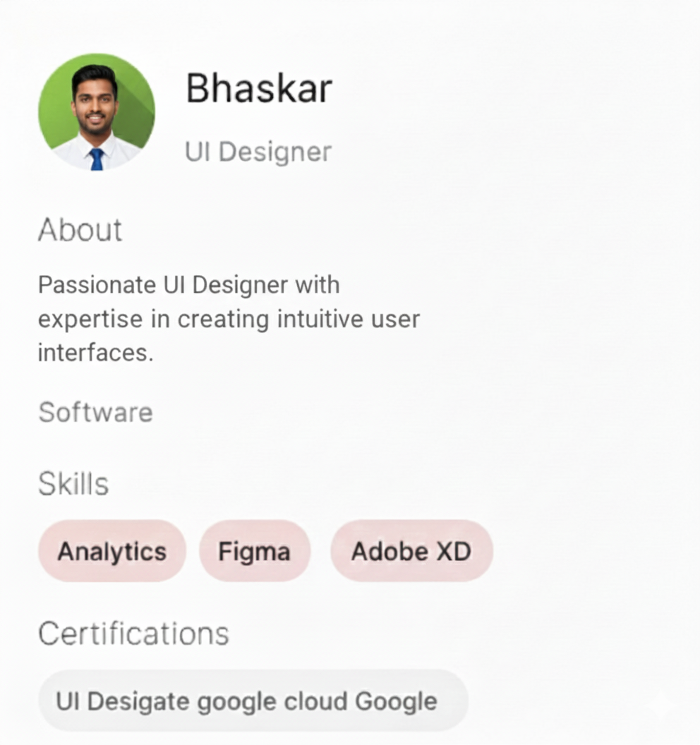
Task: Select the Adobe XD skill chip
Action: click(x=411, y=551)
